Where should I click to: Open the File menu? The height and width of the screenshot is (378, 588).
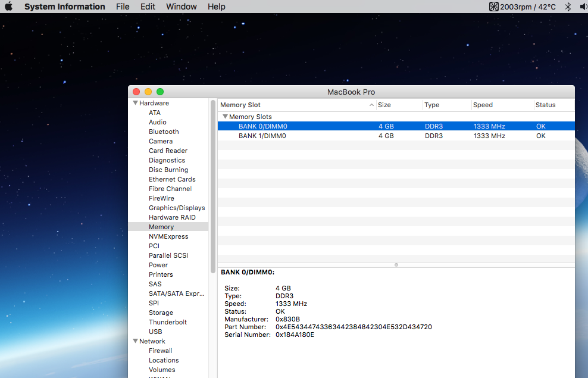(x=123, y=7)
